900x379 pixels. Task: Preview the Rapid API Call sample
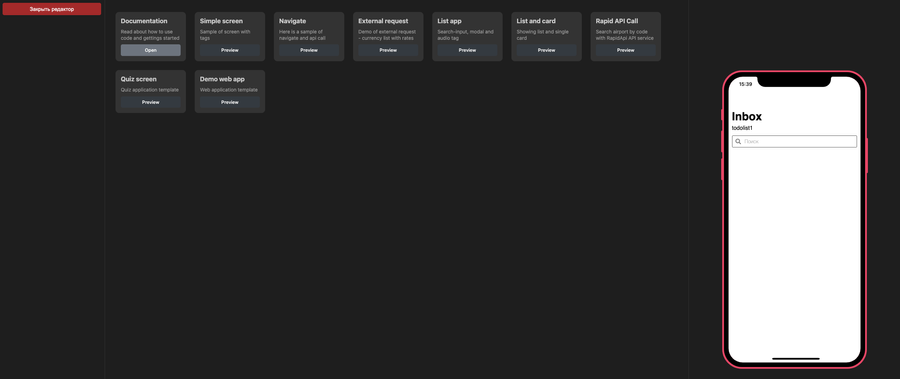[x=626, y=51]
